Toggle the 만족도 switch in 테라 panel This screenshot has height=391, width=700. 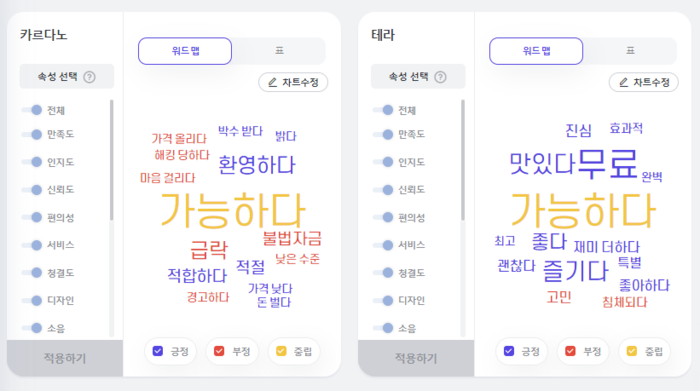[383, 134]
